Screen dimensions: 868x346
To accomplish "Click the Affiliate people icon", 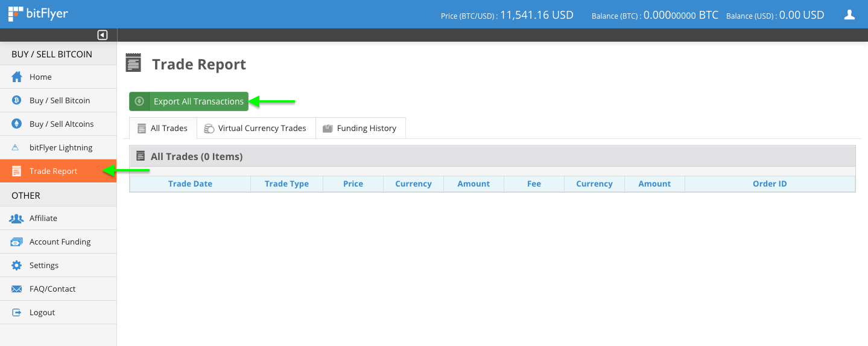I will tap(17, 218).
